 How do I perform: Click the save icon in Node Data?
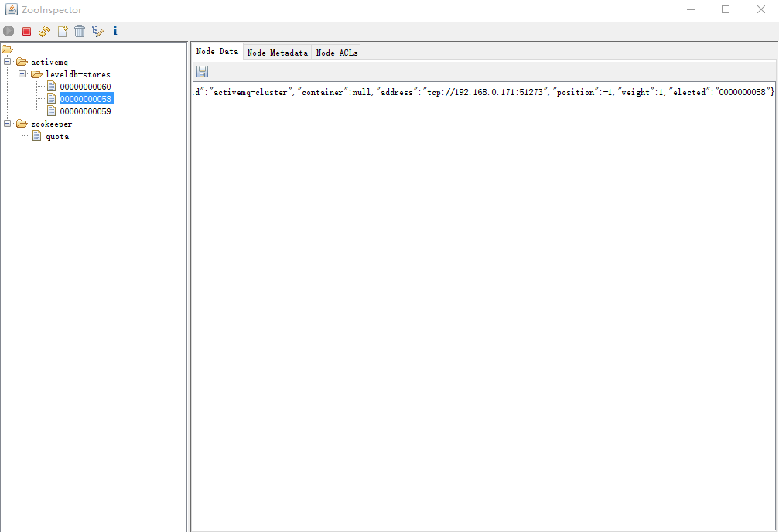(x=202, y=72)
